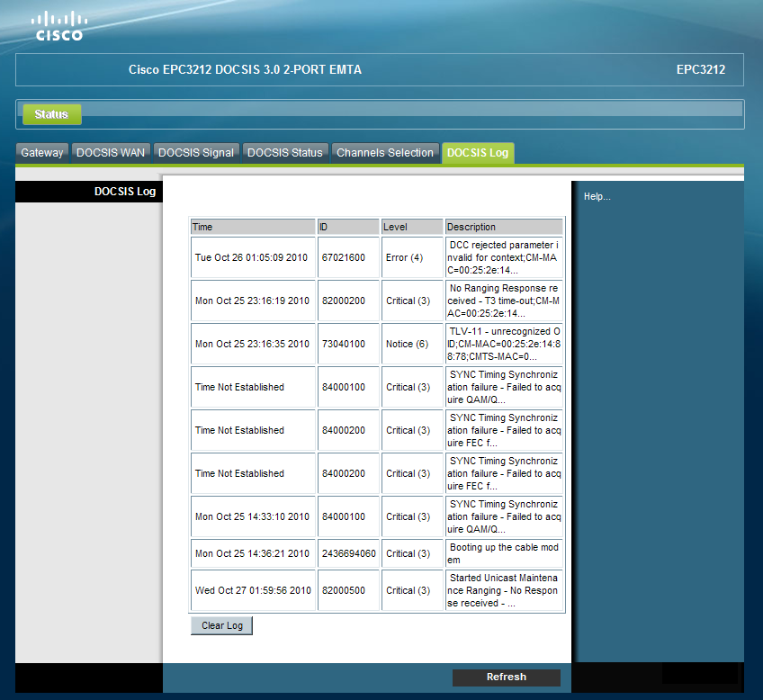
Task: Click the Time column header
Action: (253, 227)
